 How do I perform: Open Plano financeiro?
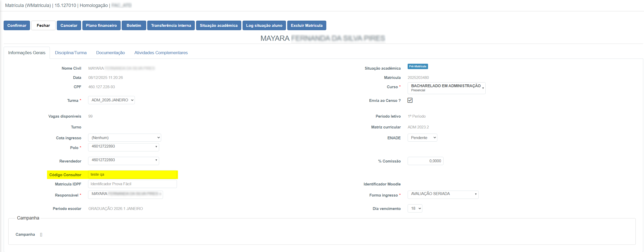[x=101, y=26]
